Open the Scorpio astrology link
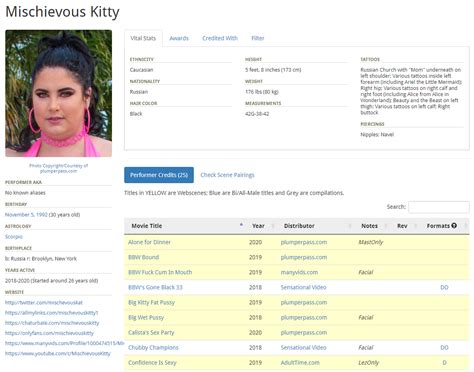 point(14,237)
